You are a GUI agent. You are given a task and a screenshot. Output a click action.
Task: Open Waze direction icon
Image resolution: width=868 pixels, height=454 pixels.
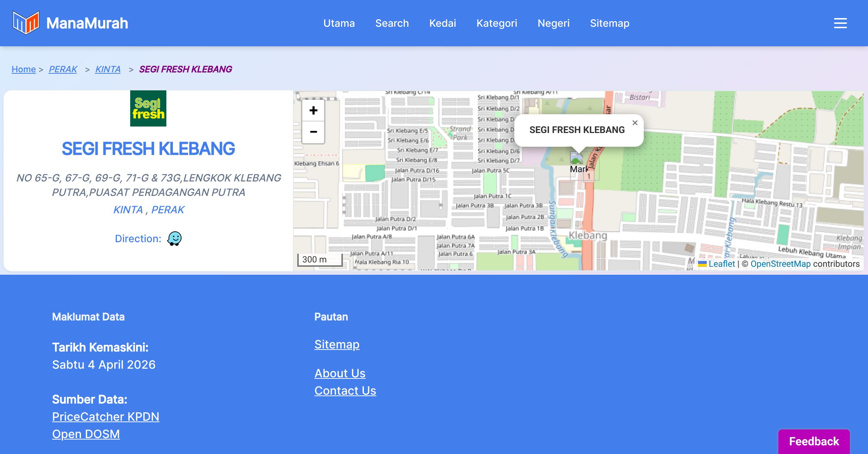174,239
